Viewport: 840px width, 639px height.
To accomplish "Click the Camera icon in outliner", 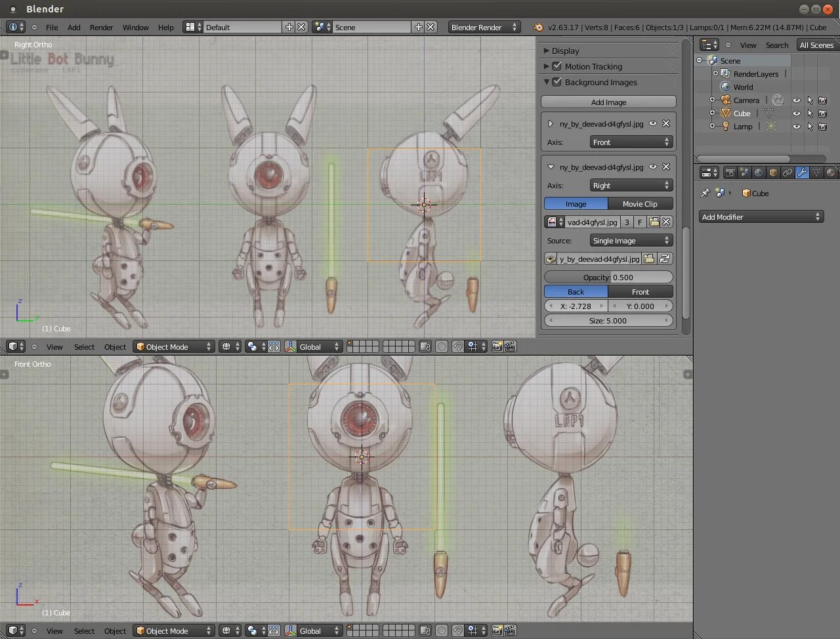I will [726, 100].
